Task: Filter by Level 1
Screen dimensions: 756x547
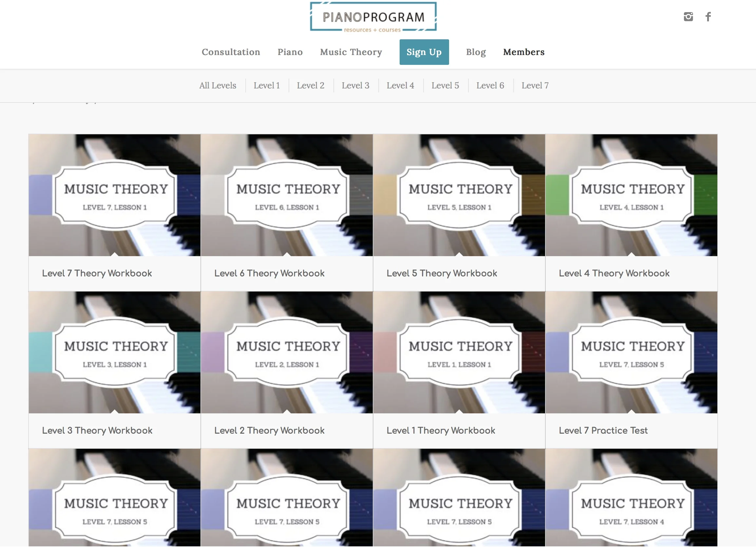Action: click(x=266, y=86)
